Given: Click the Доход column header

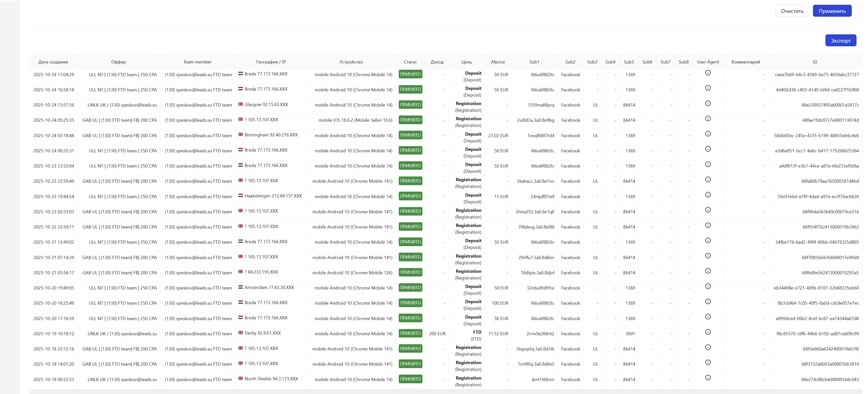Looking at the screenshot, I should click(x=437, y=62).
